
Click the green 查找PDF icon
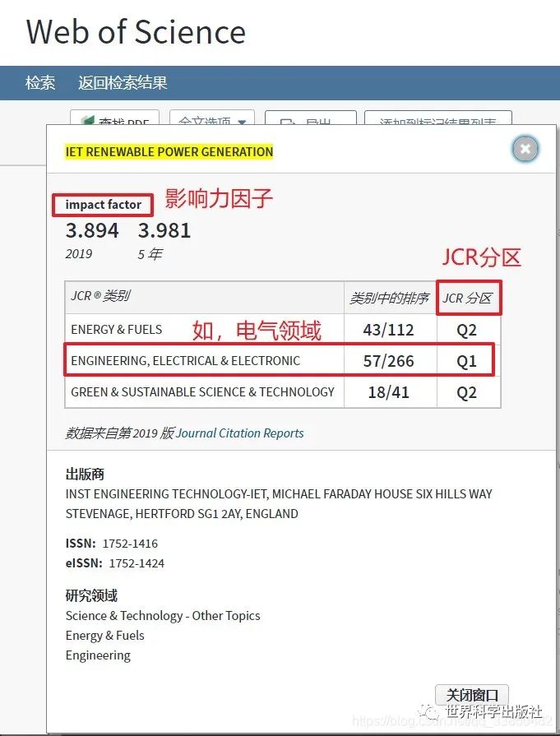(x=87, y=121)
